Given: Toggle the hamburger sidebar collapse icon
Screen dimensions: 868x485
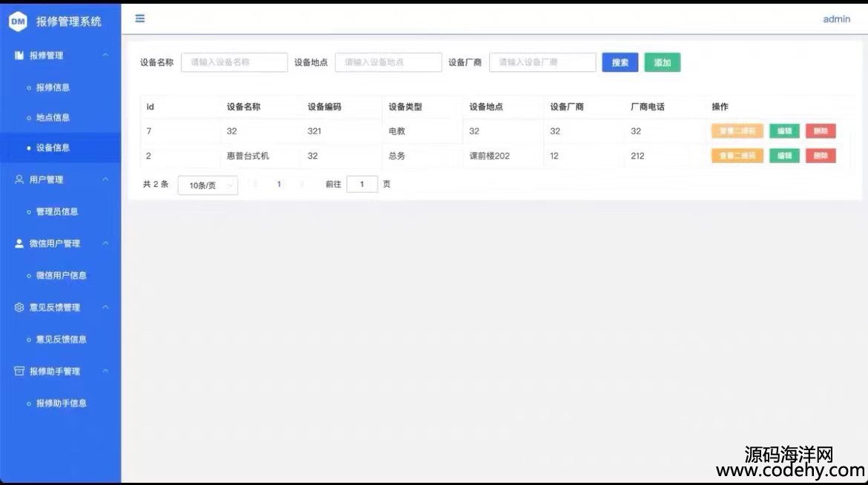Looking at the screenshot, I should coord(139,19).
